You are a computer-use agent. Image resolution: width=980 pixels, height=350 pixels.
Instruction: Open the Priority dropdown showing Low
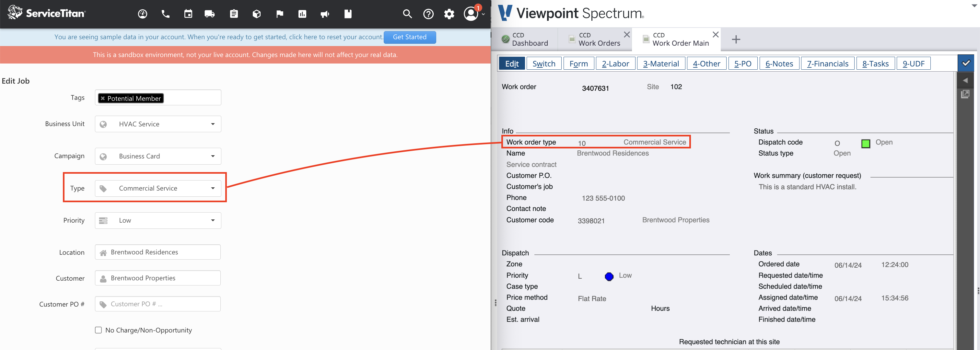[158, 221]
